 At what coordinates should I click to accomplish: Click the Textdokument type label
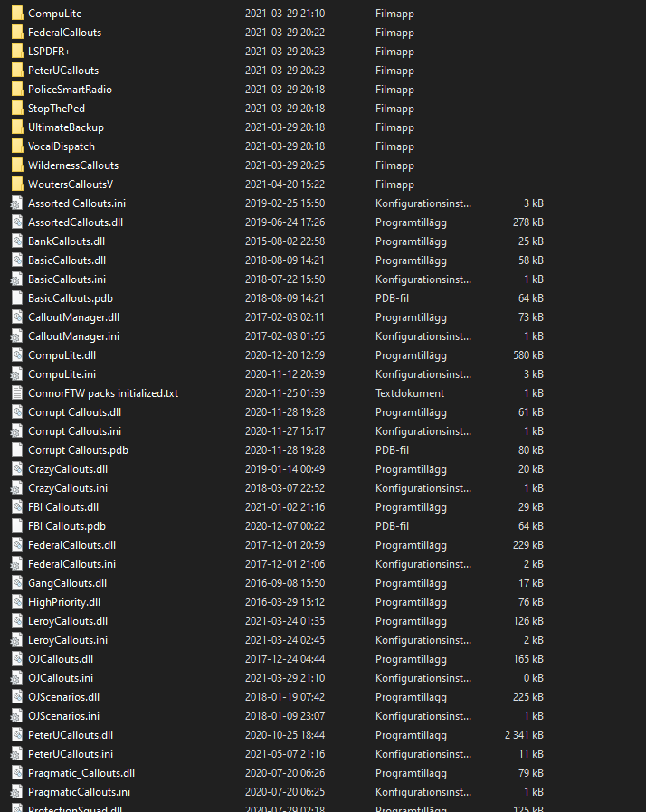click(410, 393)
